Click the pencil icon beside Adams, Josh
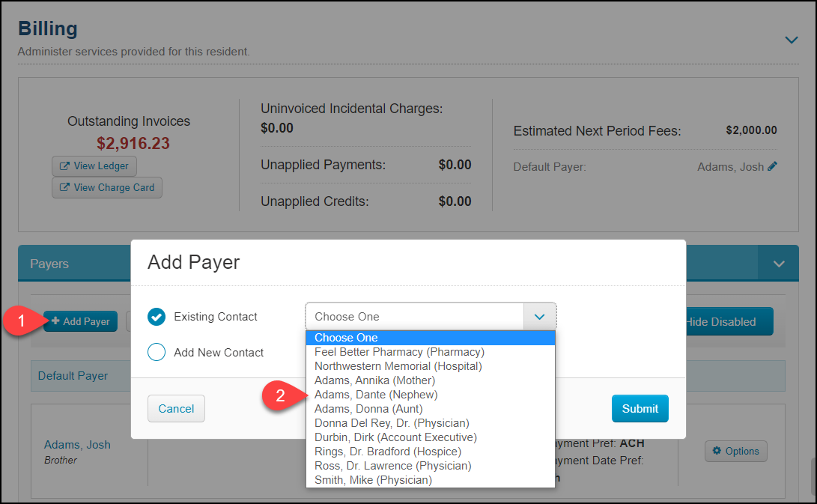Image resolution: width=817 pixels, height=504 pixels. [x=772, y=166]
